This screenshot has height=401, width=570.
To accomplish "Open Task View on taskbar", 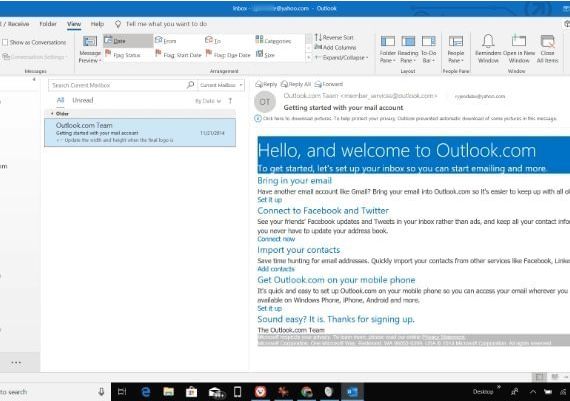I will click(122, 392).
